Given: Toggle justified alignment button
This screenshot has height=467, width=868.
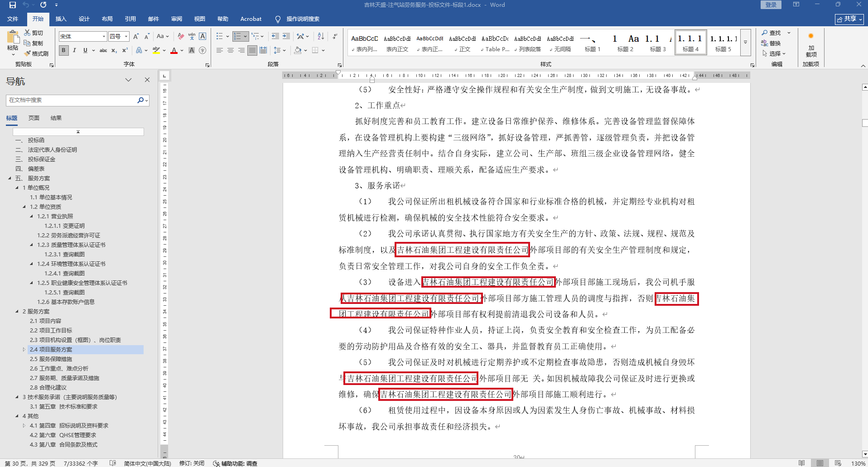Looking at the screenshot, I should (252, 50).
